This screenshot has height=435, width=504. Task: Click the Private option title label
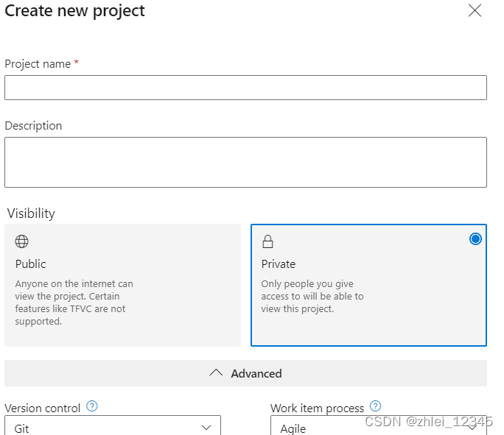[279, 264]
